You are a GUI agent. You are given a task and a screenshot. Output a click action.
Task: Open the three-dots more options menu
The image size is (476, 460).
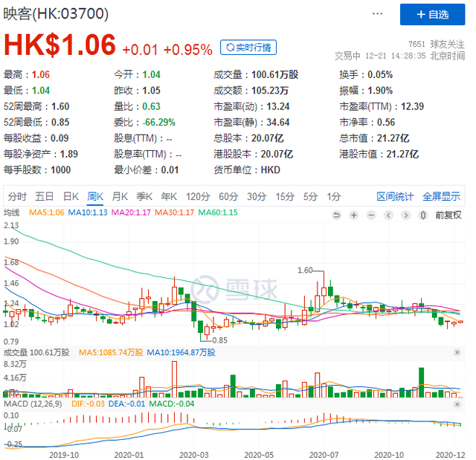[x=377, y=13]
